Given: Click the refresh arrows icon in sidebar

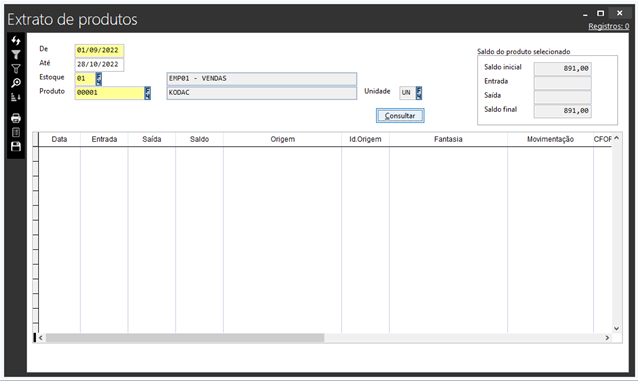Looking at the screenshot, I should coord(16,40).
